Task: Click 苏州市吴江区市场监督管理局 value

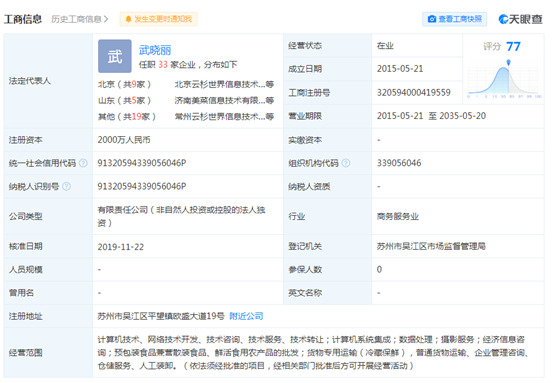Action: [431, 246]
